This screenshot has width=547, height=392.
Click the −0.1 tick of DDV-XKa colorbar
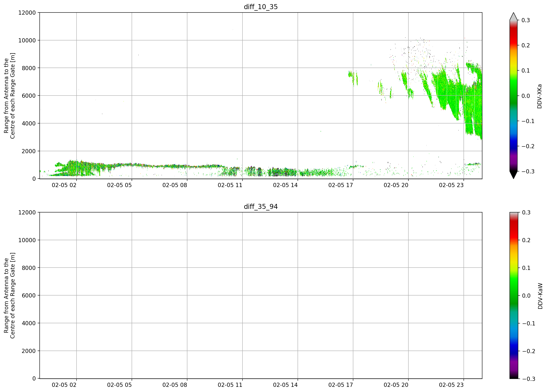coord(528,121)
